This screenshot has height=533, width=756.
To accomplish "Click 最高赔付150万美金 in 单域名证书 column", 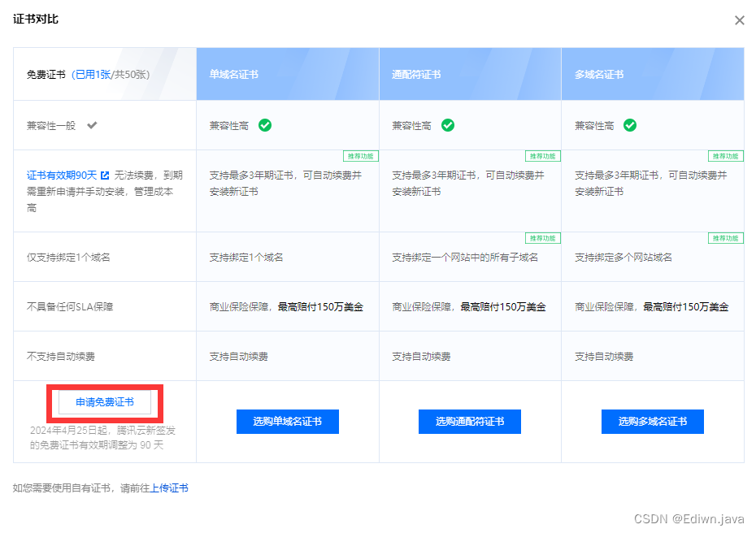I will (320, 307).
